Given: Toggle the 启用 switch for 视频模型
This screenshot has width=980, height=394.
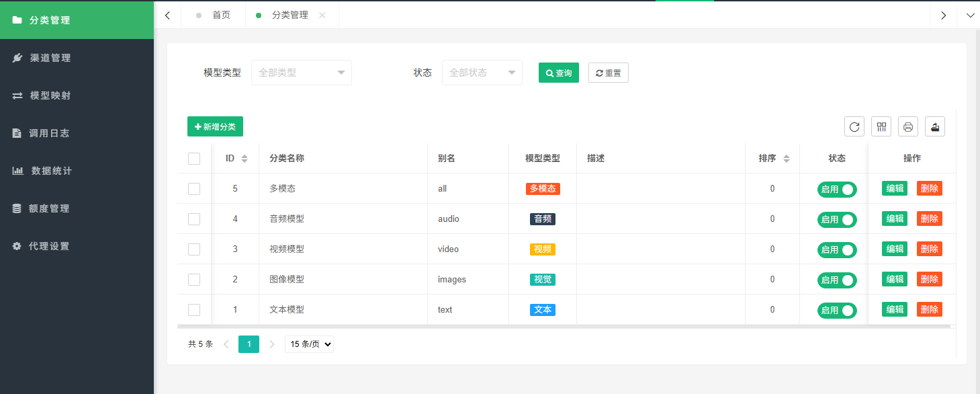Looking at the screenshot, I should [837, 250].
